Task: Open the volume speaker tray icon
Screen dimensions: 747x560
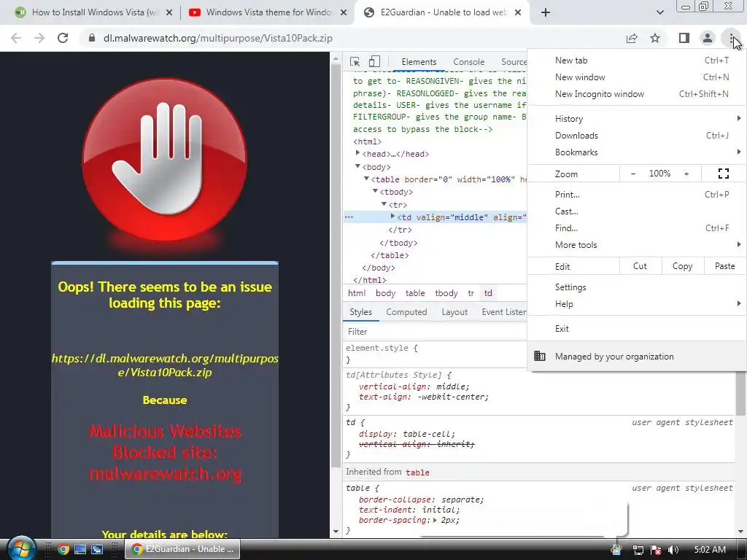Action: [x=673, y=550]
